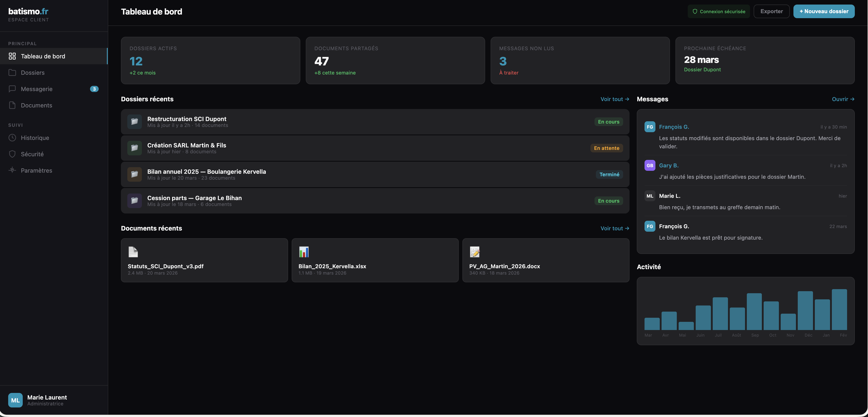Click the Statuts_SCI_Dupont_v3.pdf file icon

(133, 252)
